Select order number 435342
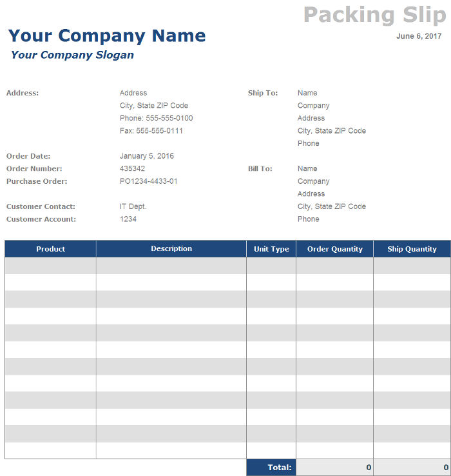Viewport: 451px width, 476px height. [133, 169]
